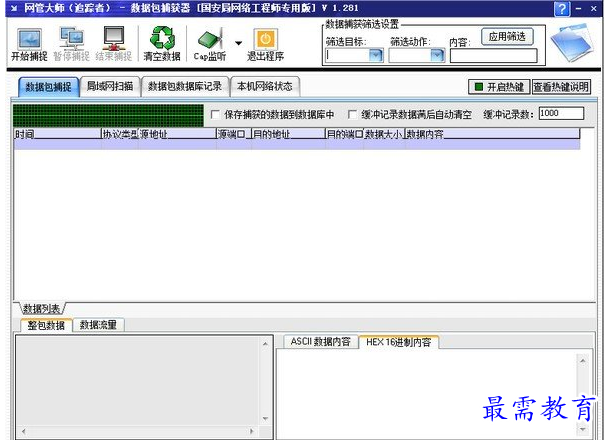Image resolution: width=604 pixels, height=440 pixels.
Task: Start capture with 开始捕捉 icon
Action: pos(29,45)
